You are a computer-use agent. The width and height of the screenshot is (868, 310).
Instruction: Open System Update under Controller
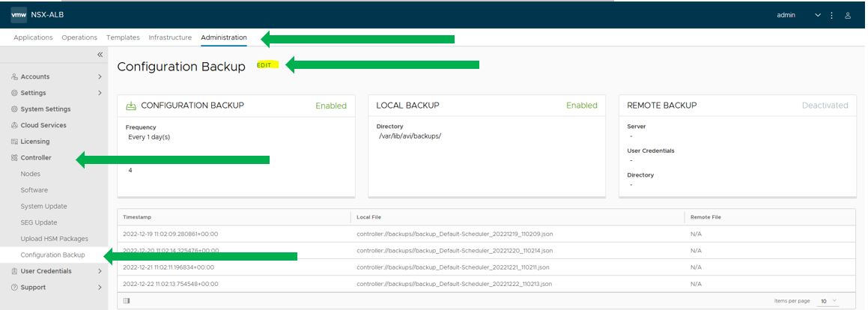pos(43,206)
